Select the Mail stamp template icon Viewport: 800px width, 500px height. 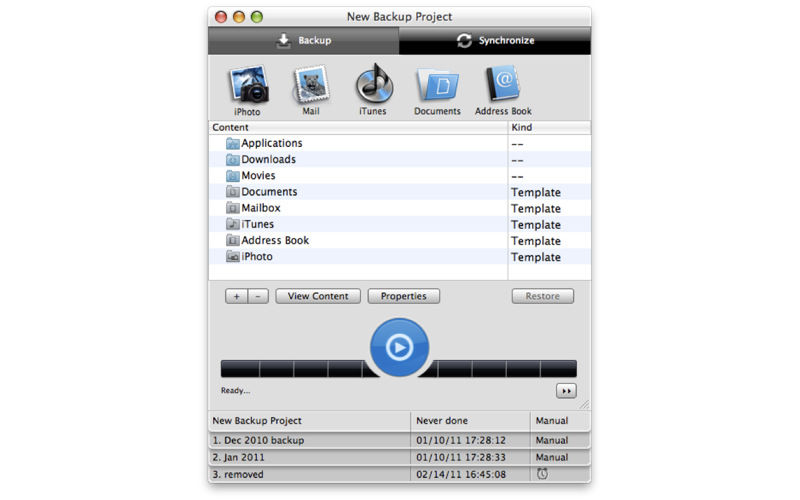(x=311, y=85)
